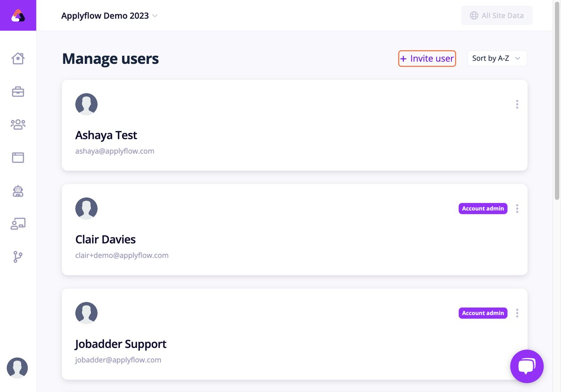Screen dimensions: 561x392
Task: Open the three-dot menu for Ashaya Test
Action: [x=517, y=104]
